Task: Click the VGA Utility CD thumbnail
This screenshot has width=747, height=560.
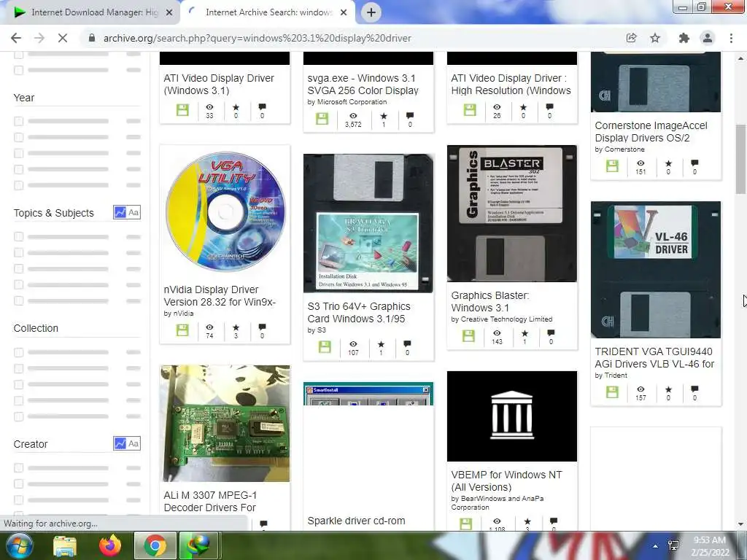Action: (225, 211)
